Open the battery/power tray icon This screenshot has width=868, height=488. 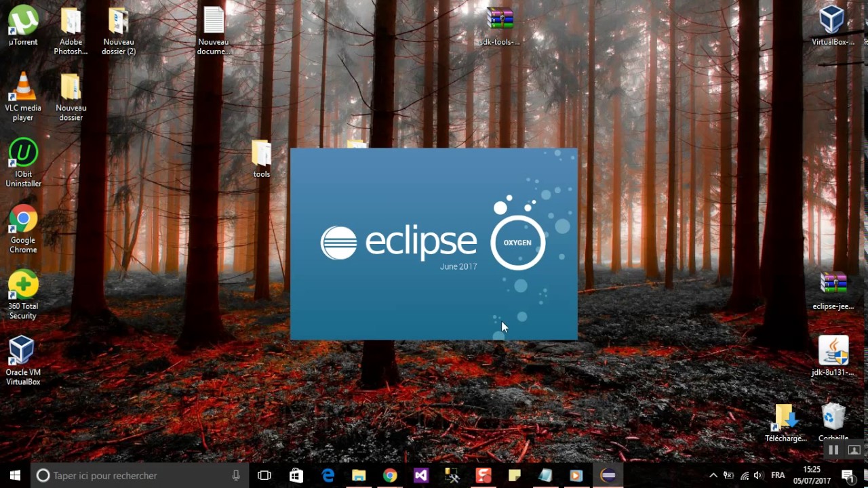coord(729,476)
